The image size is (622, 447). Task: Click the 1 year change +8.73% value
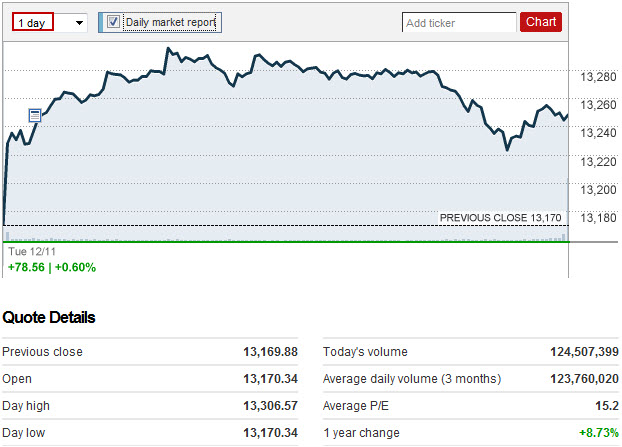tap(599, 433)
